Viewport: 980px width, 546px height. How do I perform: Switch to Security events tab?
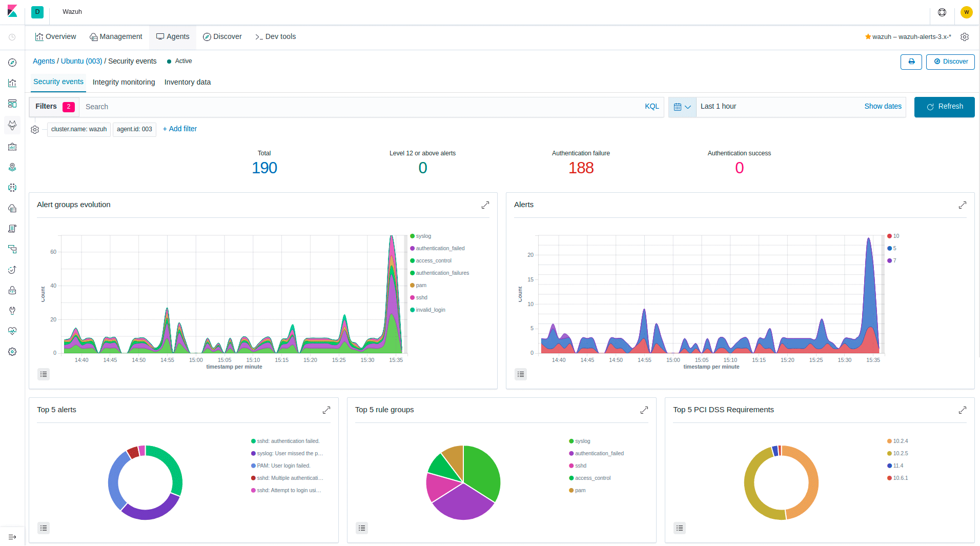58,82
